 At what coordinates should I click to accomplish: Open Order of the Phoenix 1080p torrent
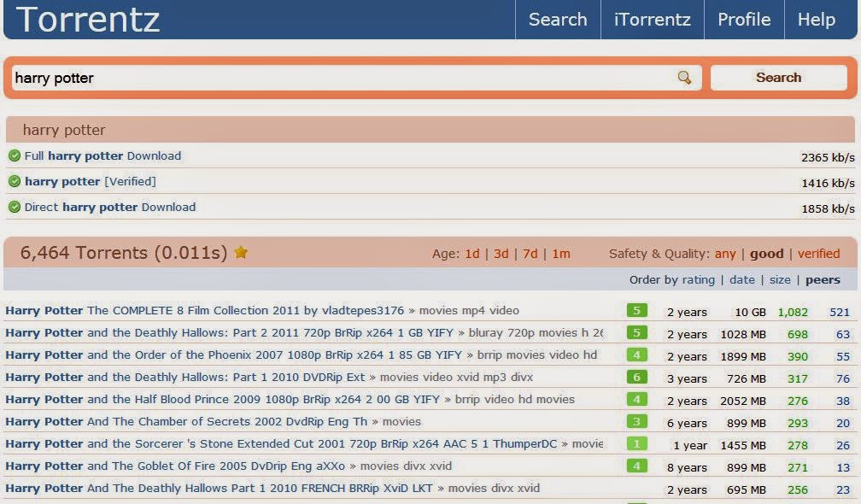233,355
